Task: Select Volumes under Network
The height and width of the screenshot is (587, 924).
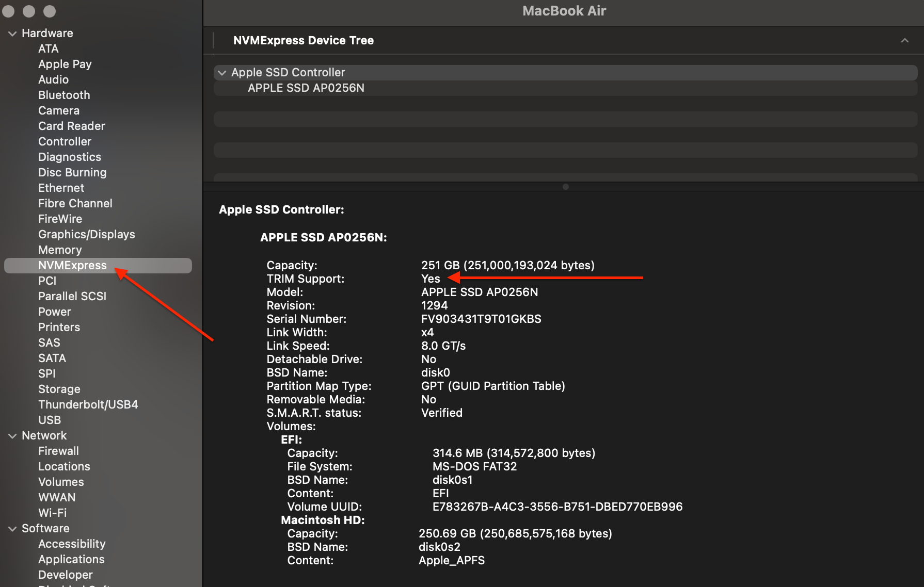Action: click(61, 482)
